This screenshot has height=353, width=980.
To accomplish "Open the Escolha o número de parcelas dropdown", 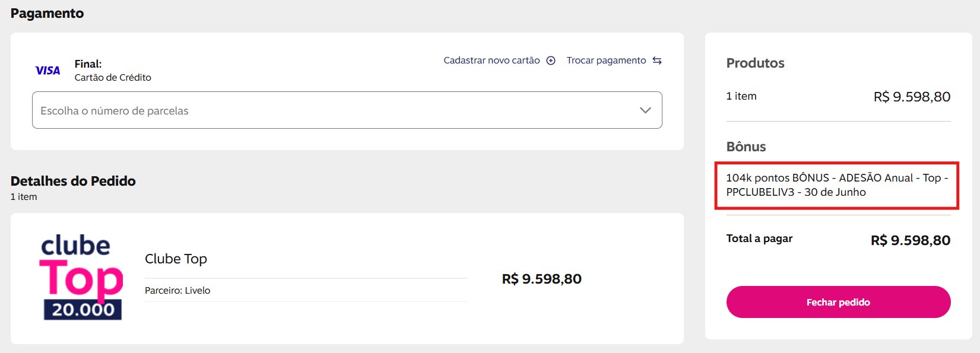I will pyautogui.click(x=347, y=110).
